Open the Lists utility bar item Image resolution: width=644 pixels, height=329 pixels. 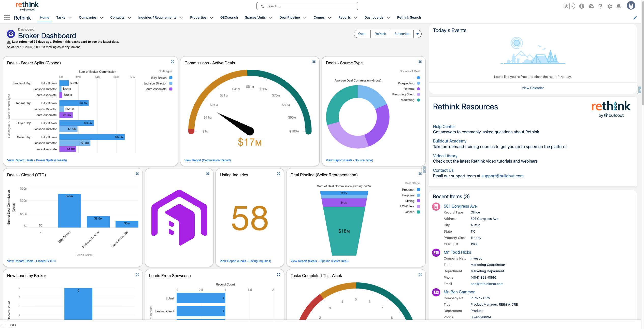(9, 325)
